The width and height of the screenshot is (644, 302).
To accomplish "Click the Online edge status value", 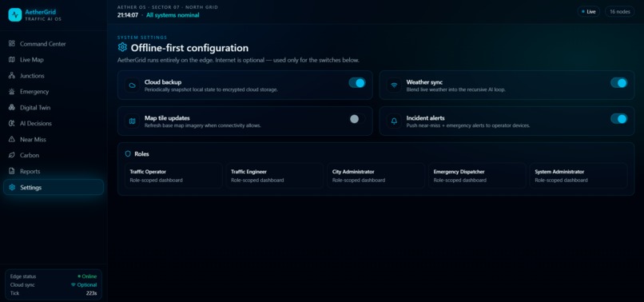I will (87, 276).
